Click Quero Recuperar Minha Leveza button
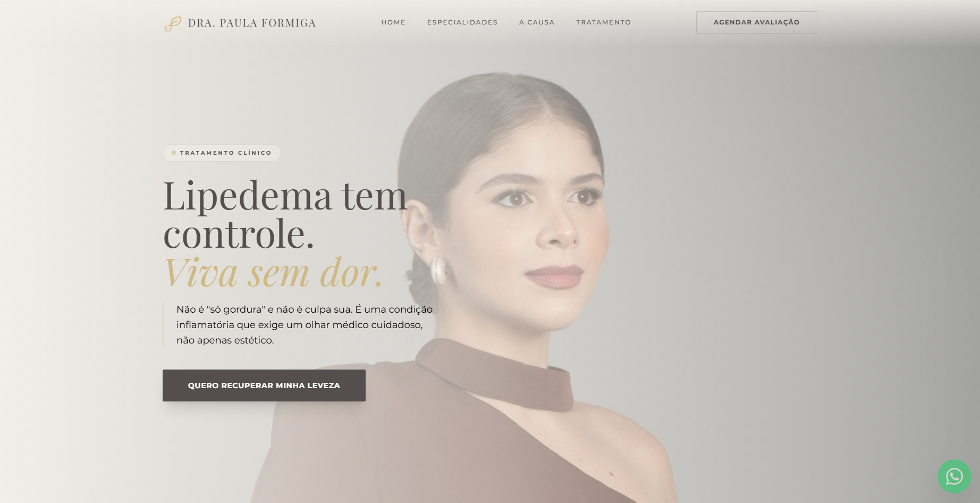The height and width of the screenshot is (503, 980). 264,385
